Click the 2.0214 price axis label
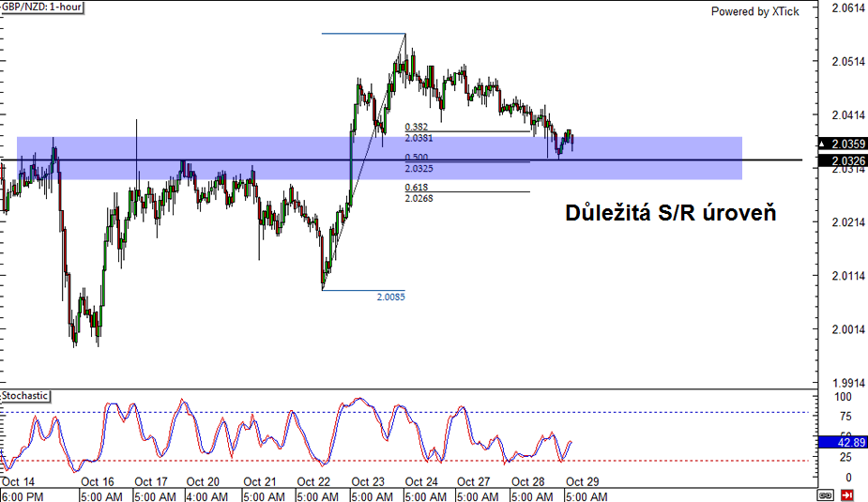 pos(848,222)
